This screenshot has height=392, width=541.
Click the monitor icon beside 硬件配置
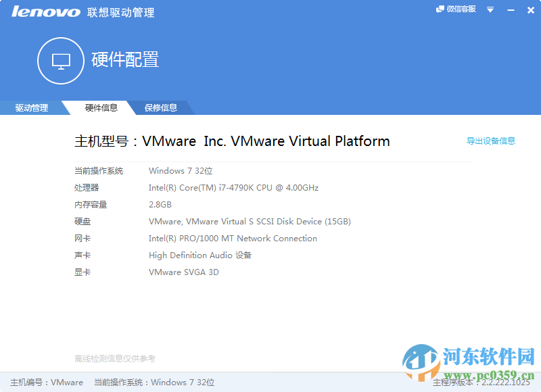[x=60, y=61]
